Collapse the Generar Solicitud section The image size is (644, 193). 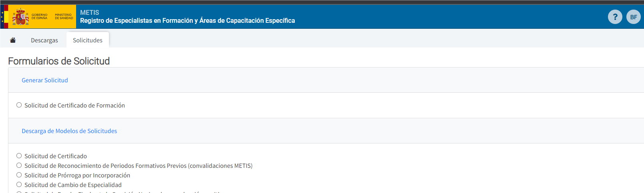[45, 80]
